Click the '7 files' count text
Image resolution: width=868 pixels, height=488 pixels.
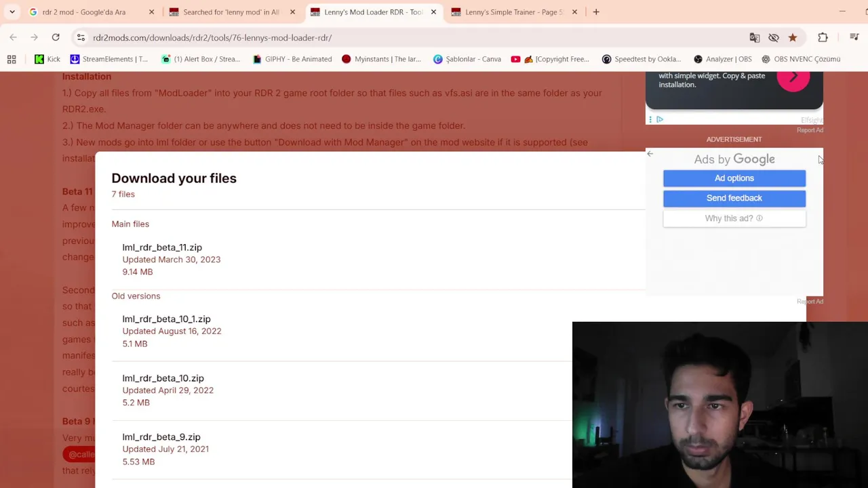click(123, 195)
